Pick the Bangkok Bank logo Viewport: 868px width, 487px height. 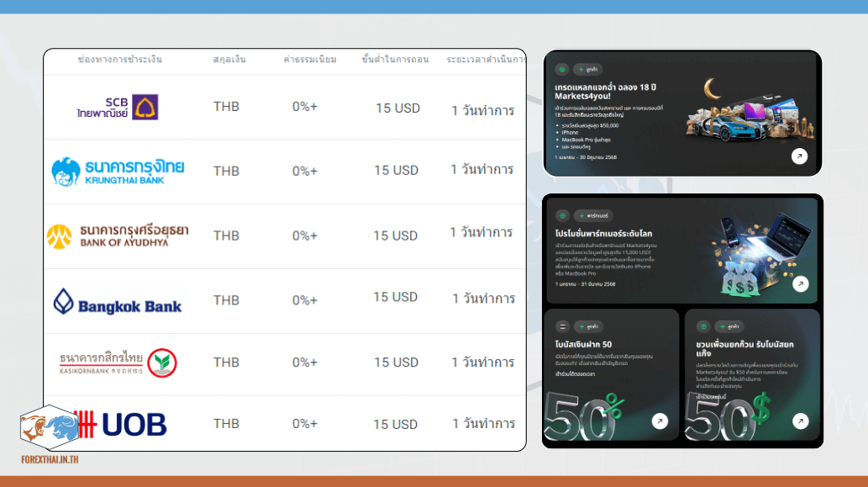(x=118, y=302)
